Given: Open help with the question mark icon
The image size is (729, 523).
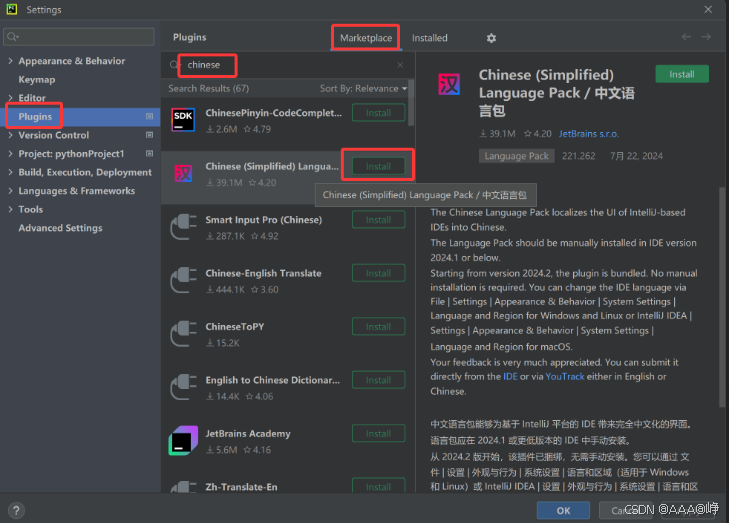Looking at the screenshot, I should 16,510.
